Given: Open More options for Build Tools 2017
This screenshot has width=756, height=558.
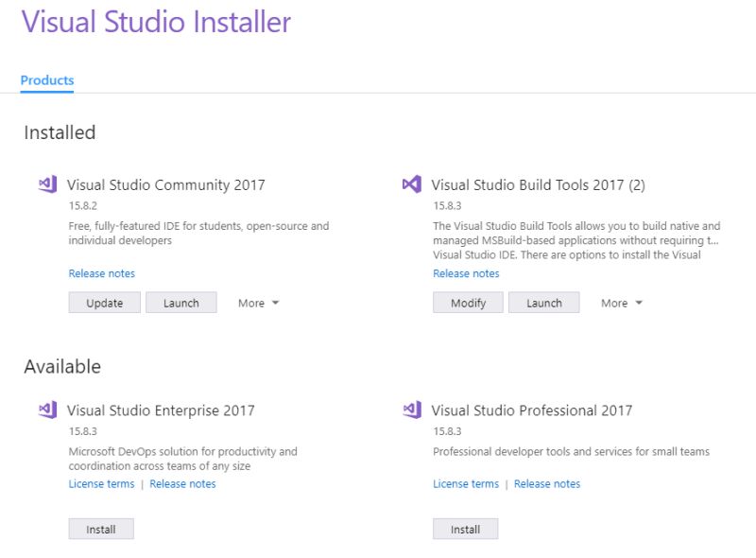Looking at the screenshot, I should (613, 303).
